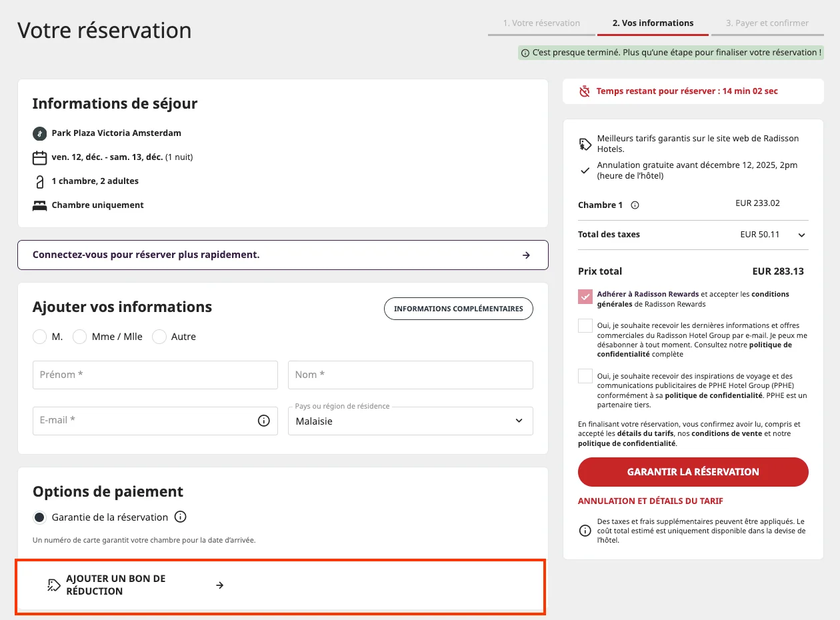Switch to the Payer et confirmer step
The height and width of the screenshot is (620, 840).
[x=767, y=23]
